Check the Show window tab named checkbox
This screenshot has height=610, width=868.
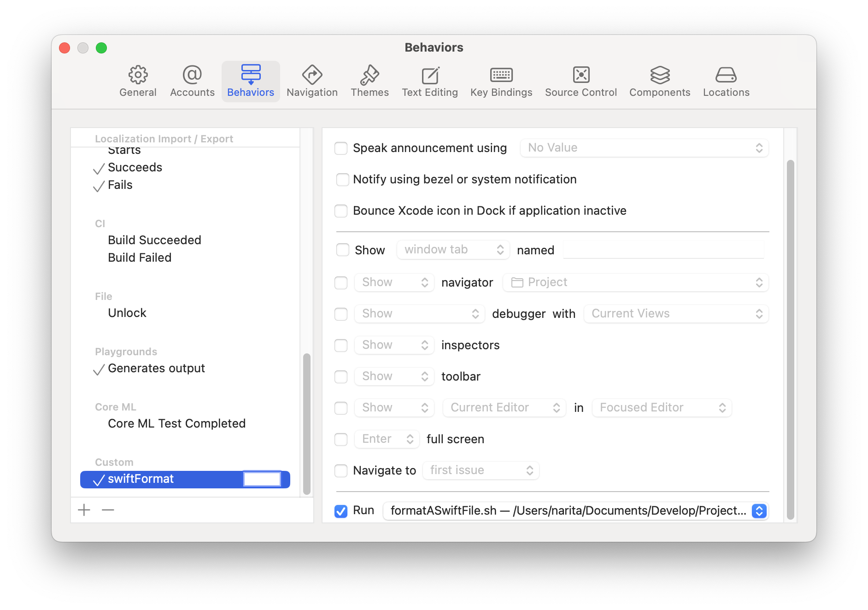(343, 250)
